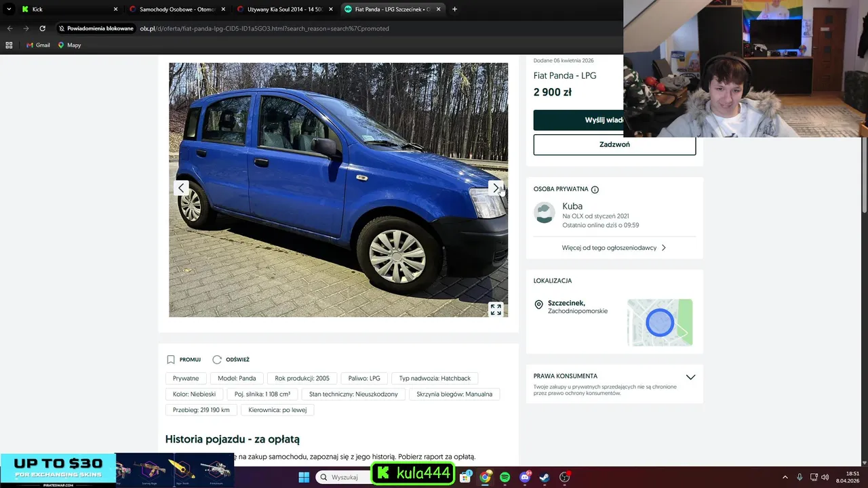
Task: Open Chrome from the taskbar
Action: click(486, 477)
